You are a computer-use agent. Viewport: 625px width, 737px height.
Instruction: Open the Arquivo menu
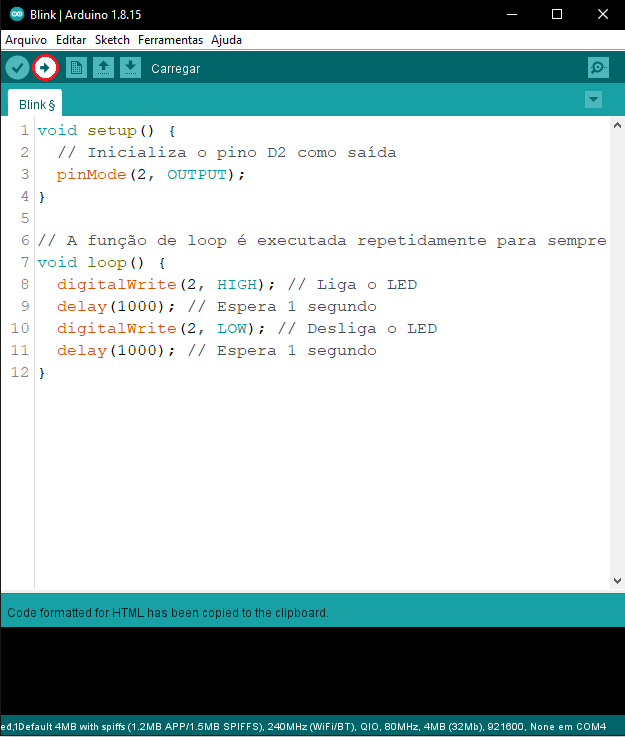click(x=26, y=40)
